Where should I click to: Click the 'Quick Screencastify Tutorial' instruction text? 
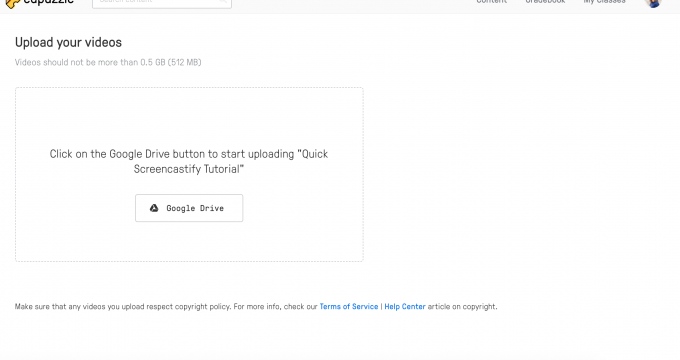click(x=189, y=161)
